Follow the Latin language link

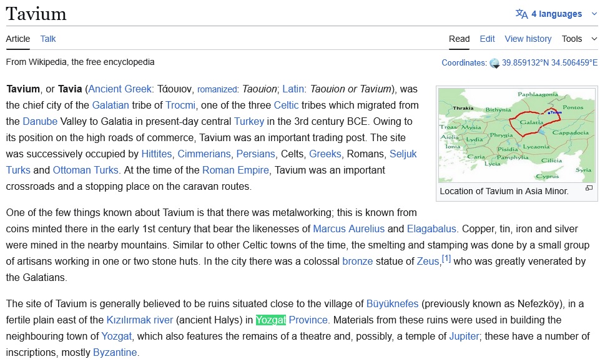pos(293,89)
